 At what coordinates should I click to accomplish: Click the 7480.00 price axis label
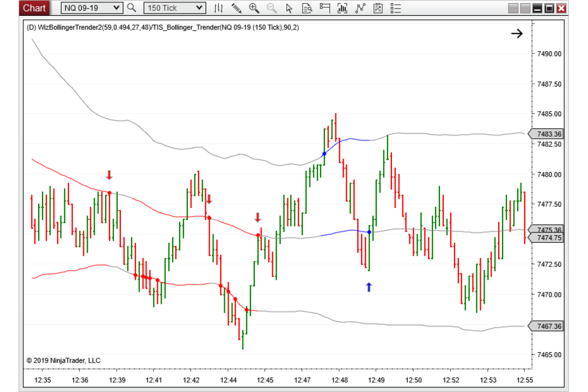click(x=549, y=174)
